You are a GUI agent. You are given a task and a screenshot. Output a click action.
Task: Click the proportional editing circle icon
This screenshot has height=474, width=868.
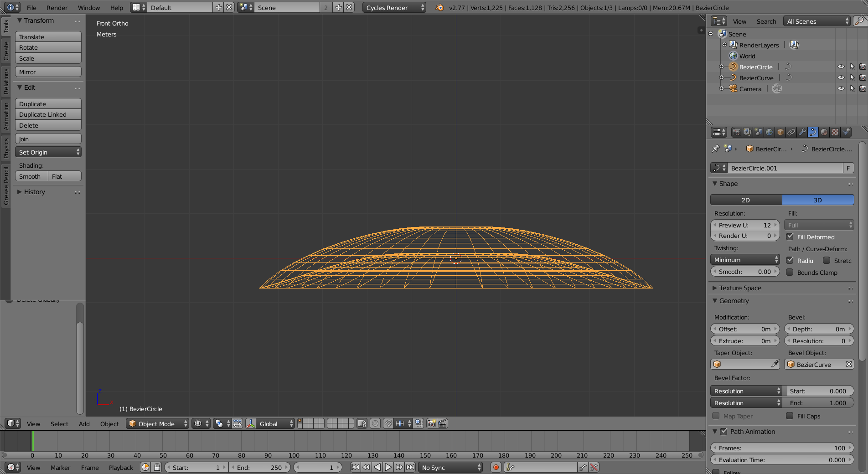click(375, 423)
